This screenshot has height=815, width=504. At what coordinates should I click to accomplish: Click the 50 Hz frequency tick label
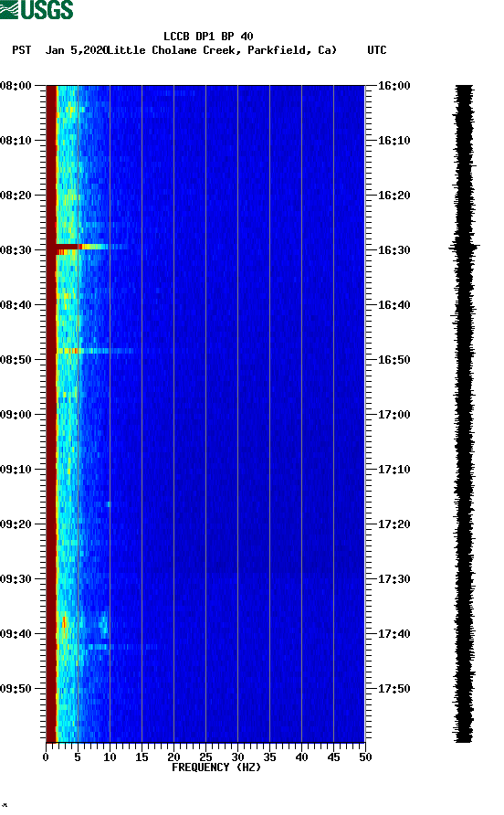[365, 757]
